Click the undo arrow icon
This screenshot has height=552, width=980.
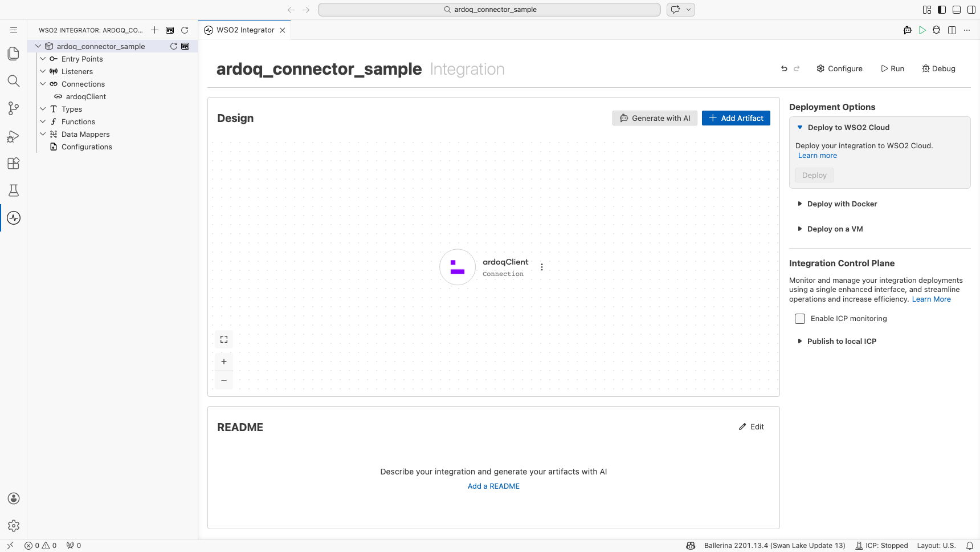click(x=784, y=68)
